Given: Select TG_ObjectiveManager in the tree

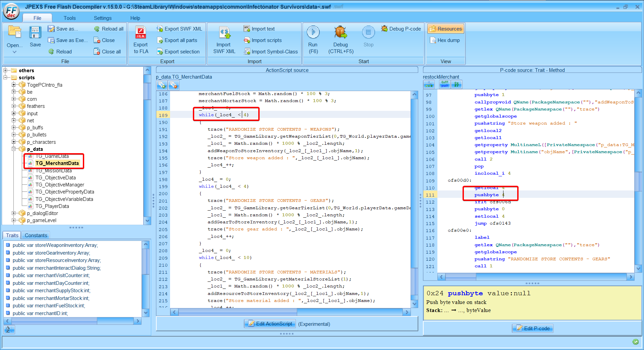Looking at the screenshot, I should point(60,185).
